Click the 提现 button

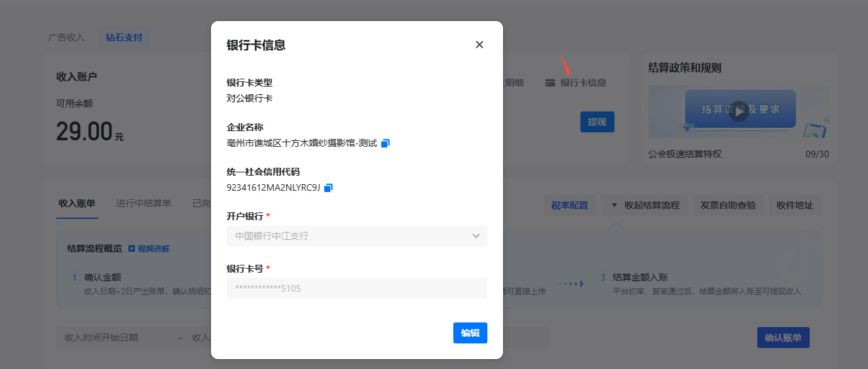point(597,122)
